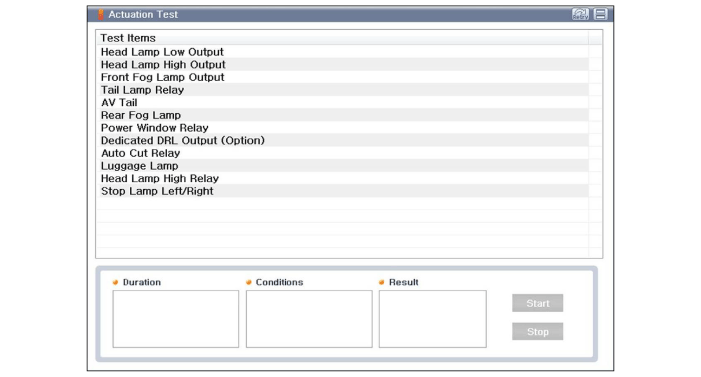Click the Start button
This screenshot has height=377, width=701.
pos(537,303)
